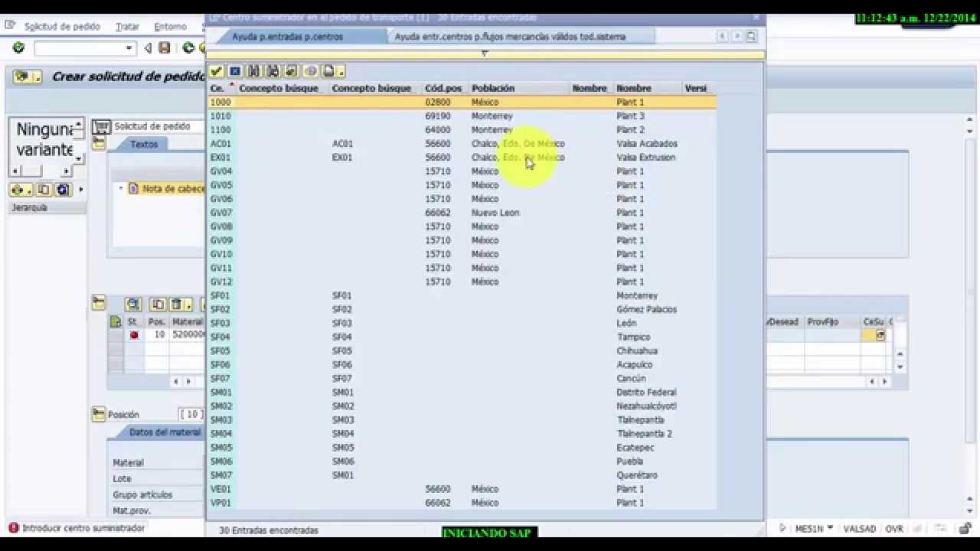Open Solicitud de pedido document type dropdown

click(x=158, y=126)
